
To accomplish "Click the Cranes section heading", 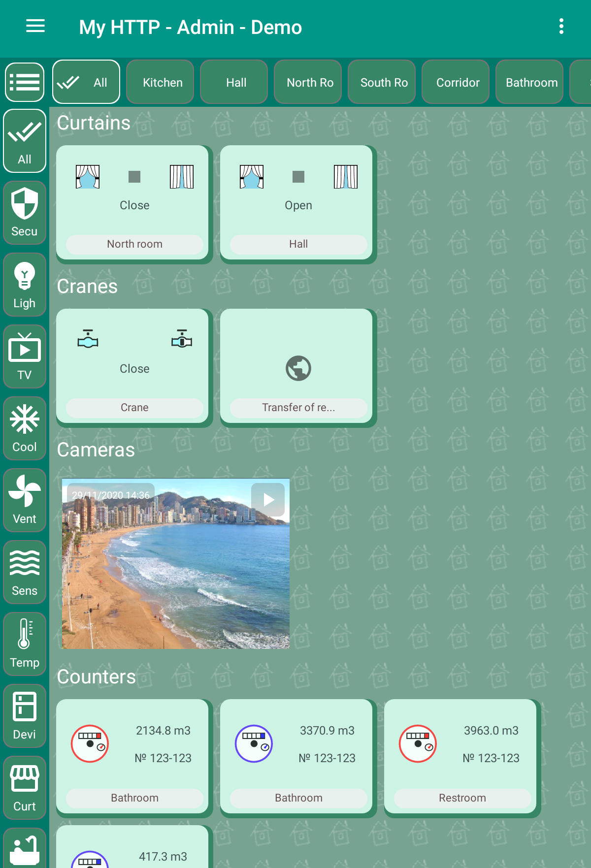I will click(x=87, y=287).
